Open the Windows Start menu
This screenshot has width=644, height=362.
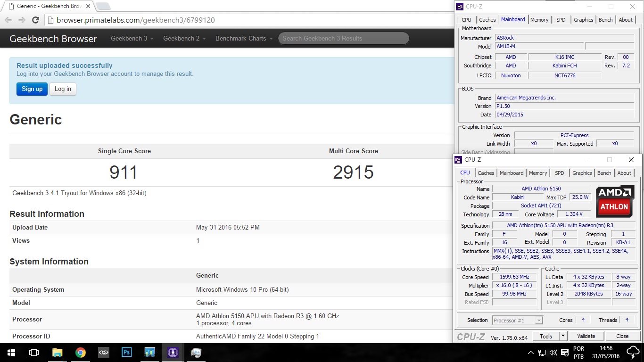coord(11,352)
